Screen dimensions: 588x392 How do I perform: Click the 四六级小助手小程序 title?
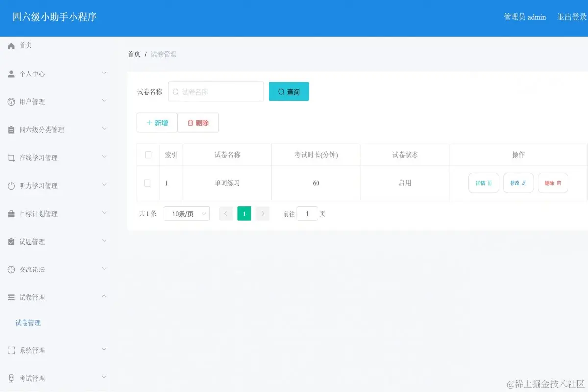coord(54,17)
